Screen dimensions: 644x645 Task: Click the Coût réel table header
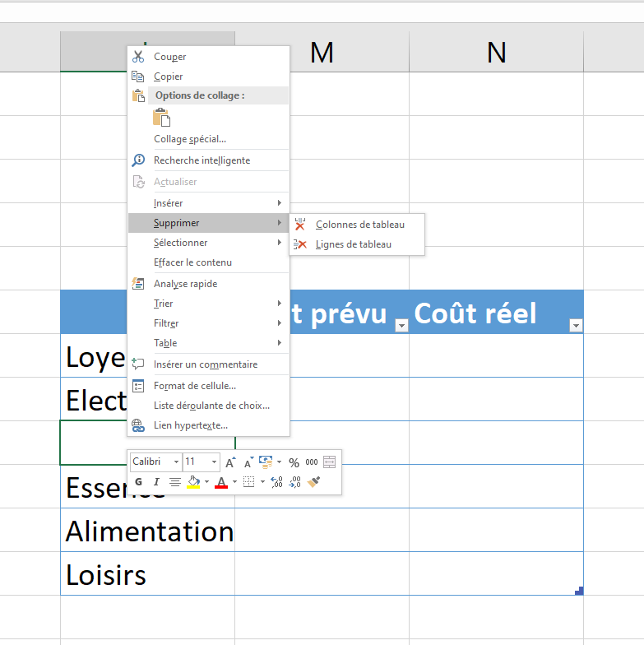tap(497, 312)
